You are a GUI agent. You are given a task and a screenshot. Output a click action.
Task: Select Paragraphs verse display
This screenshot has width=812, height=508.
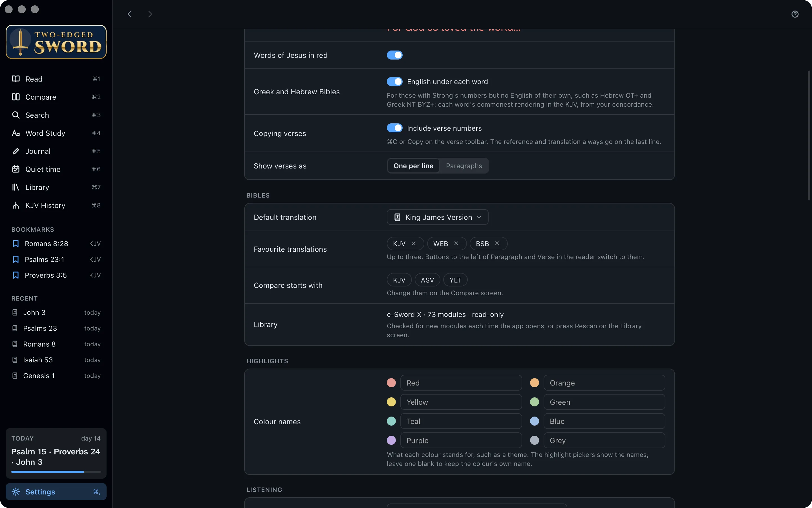464,166
